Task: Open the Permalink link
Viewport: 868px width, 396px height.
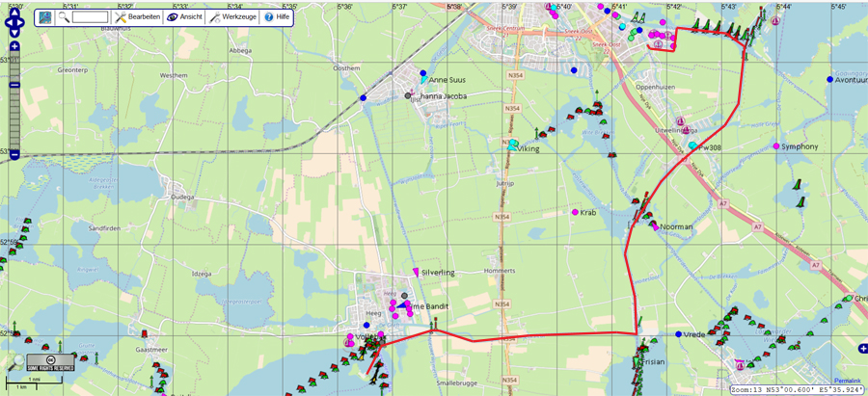Action: (x=846, y=383)
